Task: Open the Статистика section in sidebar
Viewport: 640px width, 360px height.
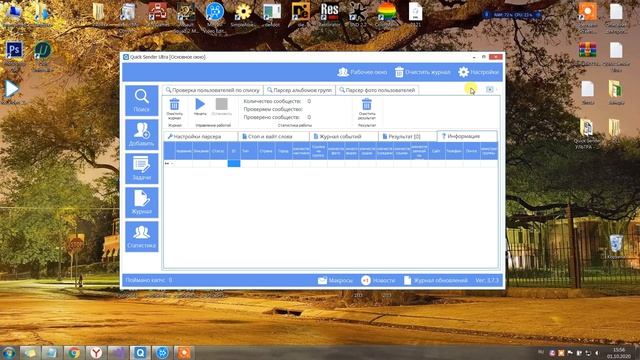Action: 142,237
